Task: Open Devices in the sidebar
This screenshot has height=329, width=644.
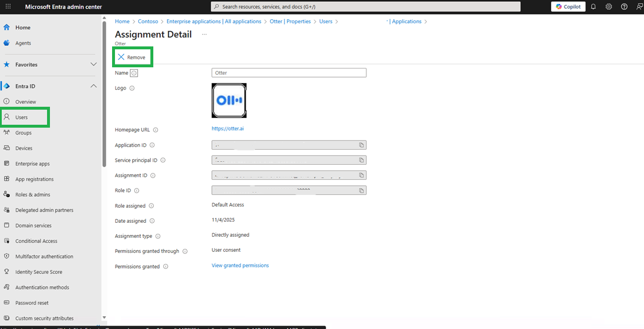Action: coord(24,148)
